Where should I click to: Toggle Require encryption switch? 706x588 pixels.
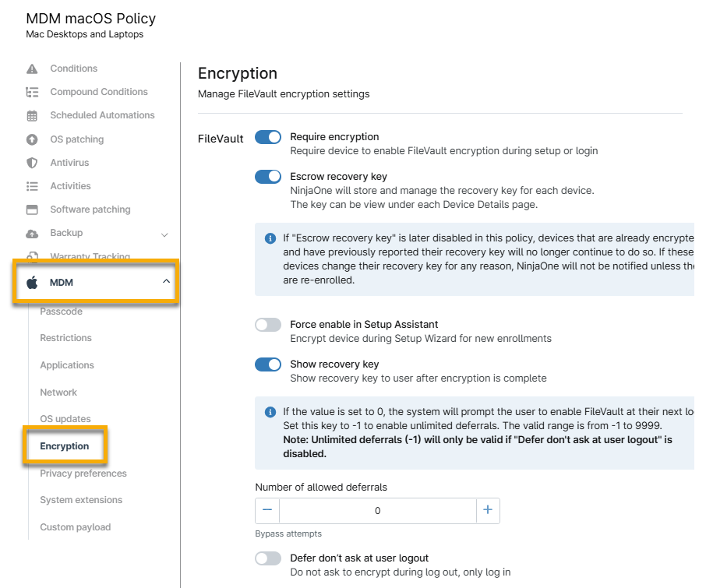point(268,137)
